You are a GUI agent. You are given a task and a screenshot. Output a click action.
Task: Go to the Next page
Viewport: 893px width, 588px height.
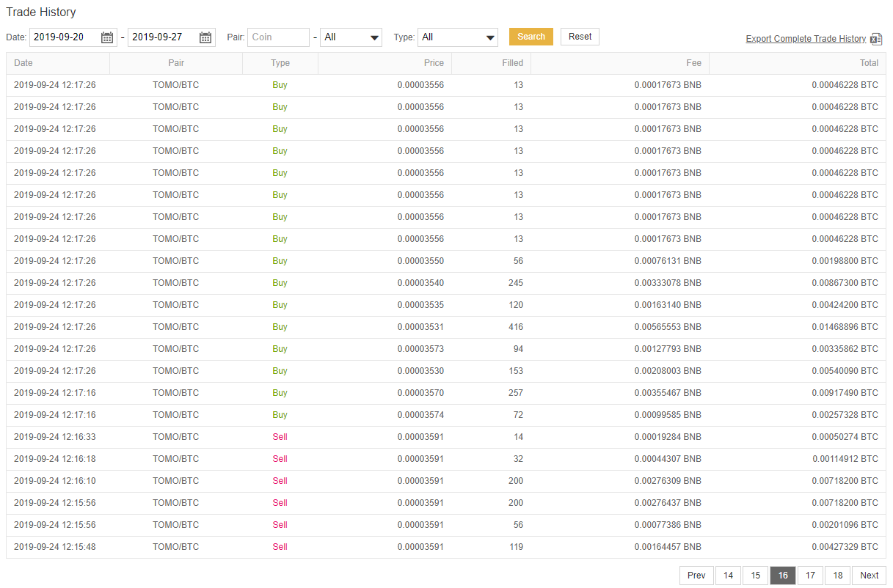(x=870, y=576)
